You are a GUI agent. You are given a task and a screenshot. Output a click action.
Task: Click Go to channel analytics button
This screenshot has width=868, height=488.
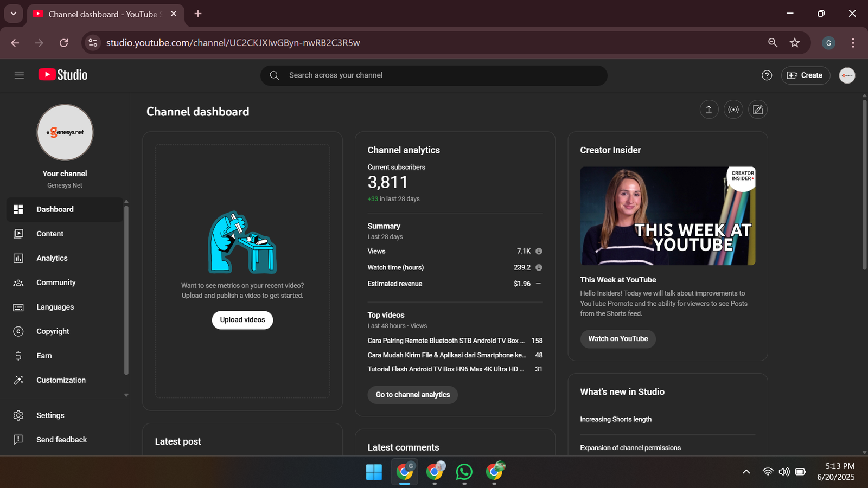click(x=413, y=395)
